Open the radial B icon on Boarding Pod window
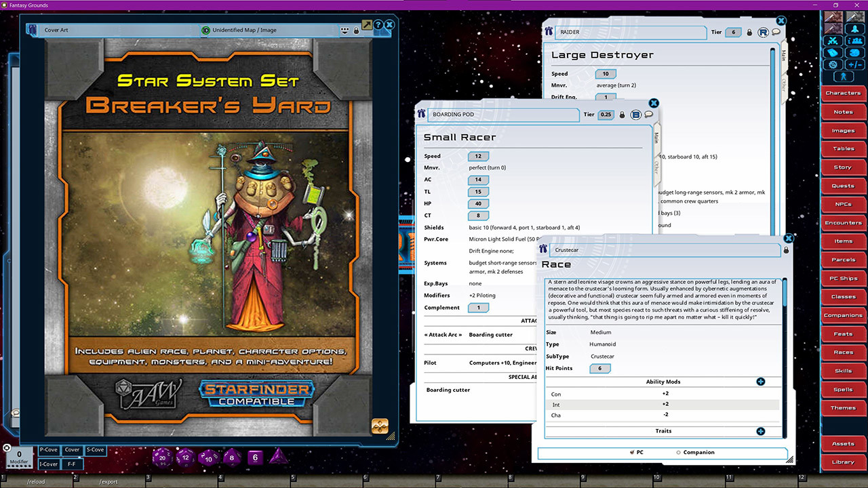The image size is (868, 488). pos(635,115)
